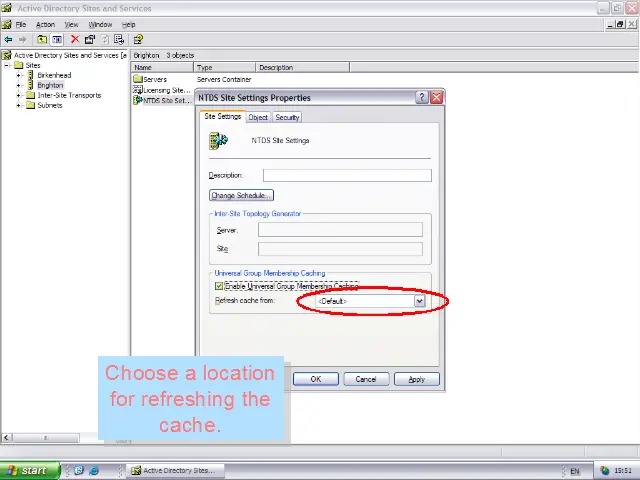Expand the Birkenhead tree node

[18, 75]
